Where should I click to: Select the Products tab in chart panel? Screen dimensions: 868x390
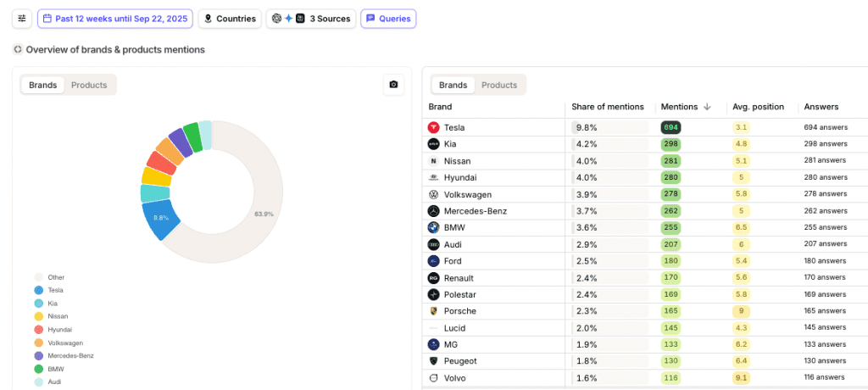click(x=89, y=86)
